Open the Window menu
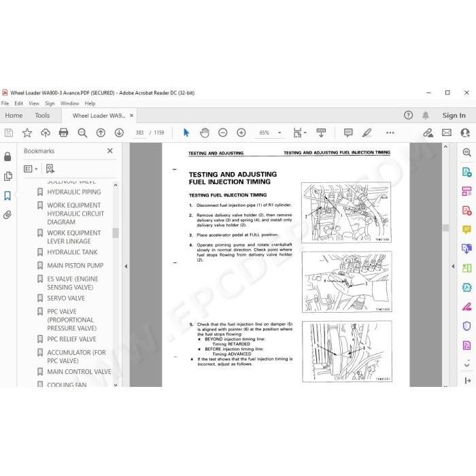The height and width of the screenshot is (476, 476). 69,103
